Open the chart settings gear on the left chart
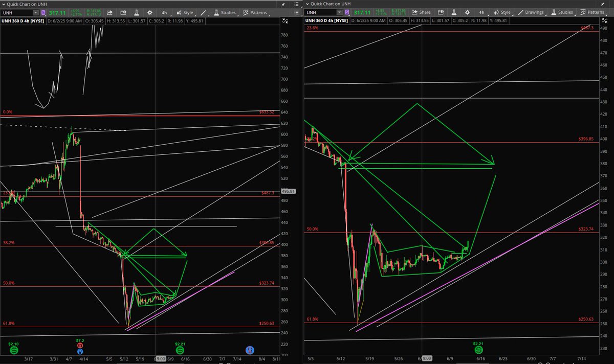The width and height of the screenshot is (614, 364). point(150,12)
